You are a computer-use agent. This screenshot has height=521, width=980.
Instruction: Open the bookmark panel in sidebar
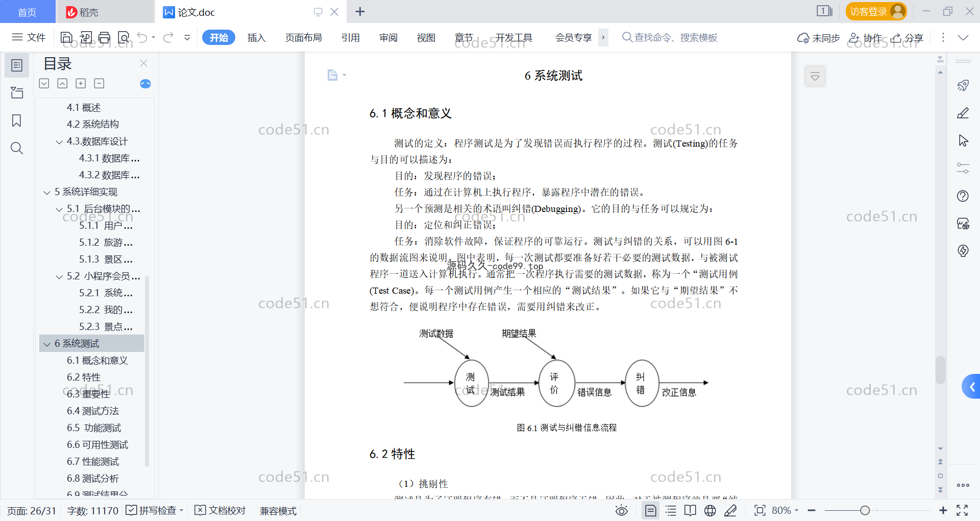(17, 121)
